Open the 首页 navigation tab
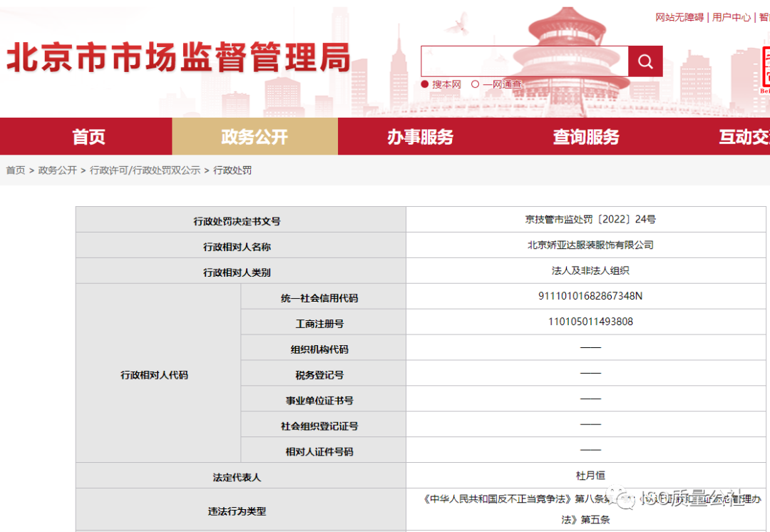Viewport: 770px width, 532px height. click(88, 136)
